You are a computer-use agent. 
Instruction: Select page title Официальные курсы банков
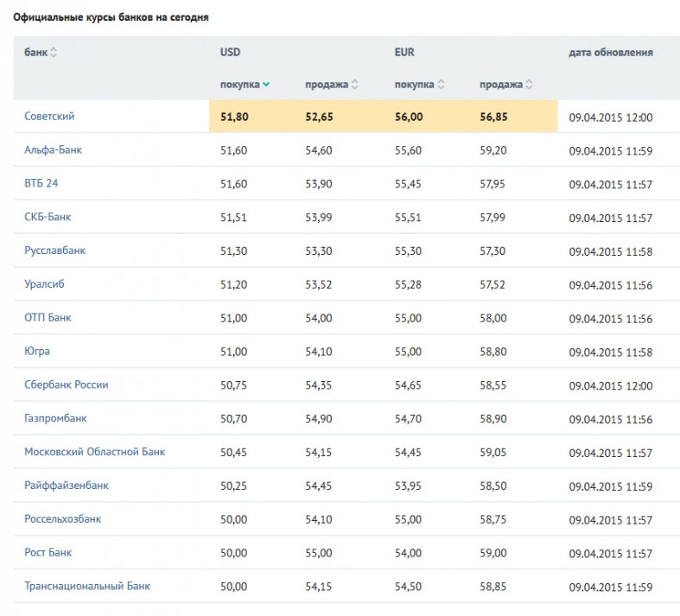pos(83,17)
